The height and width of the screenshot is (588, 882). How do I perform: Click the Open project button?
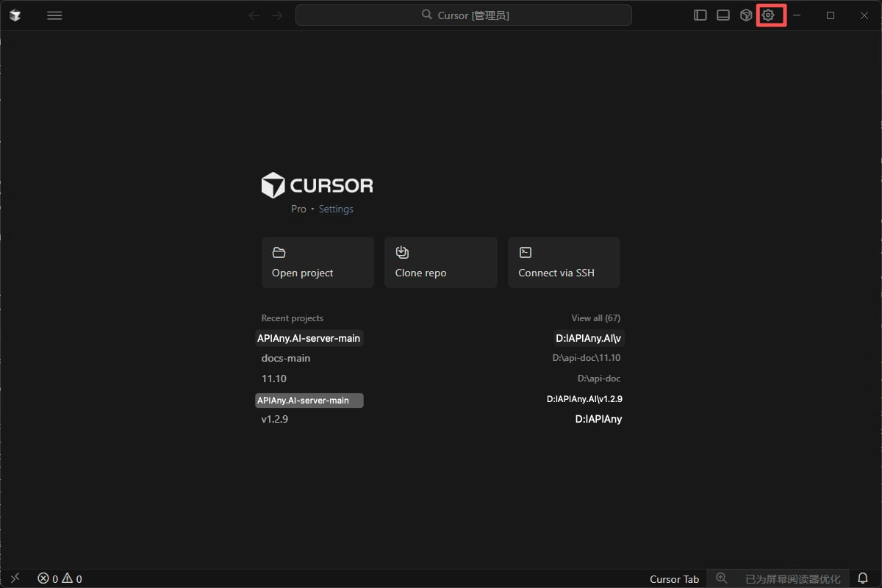click(x=318, y=262)
